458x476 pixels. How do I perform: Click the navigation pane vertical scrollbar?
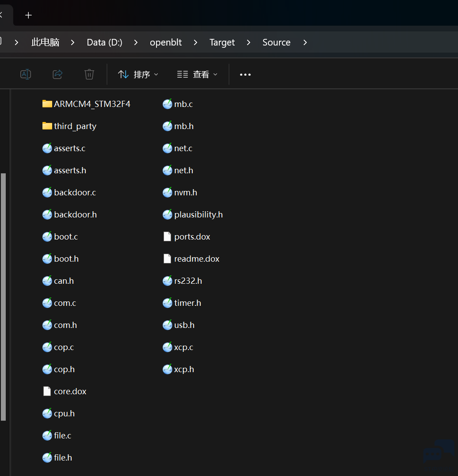(4, 297)
